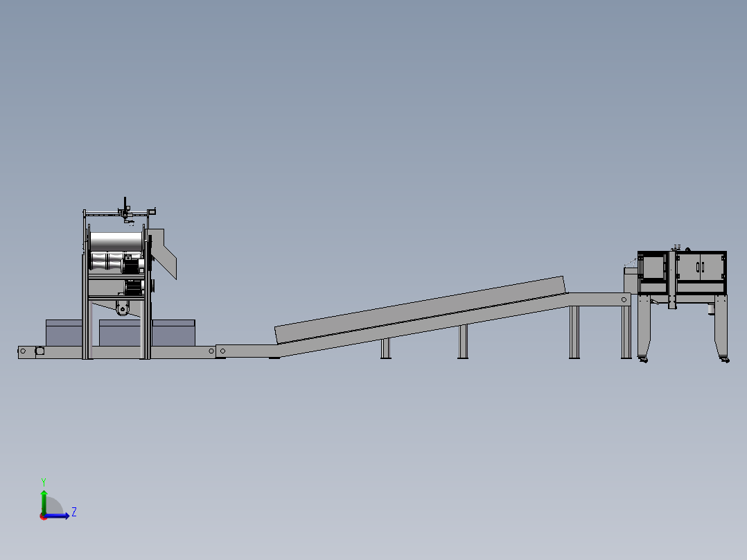Select the inclined conveyor's long side guard panel
Viewport: 747px width, 560px height.
pyautogui.click(x=420, y=309)
